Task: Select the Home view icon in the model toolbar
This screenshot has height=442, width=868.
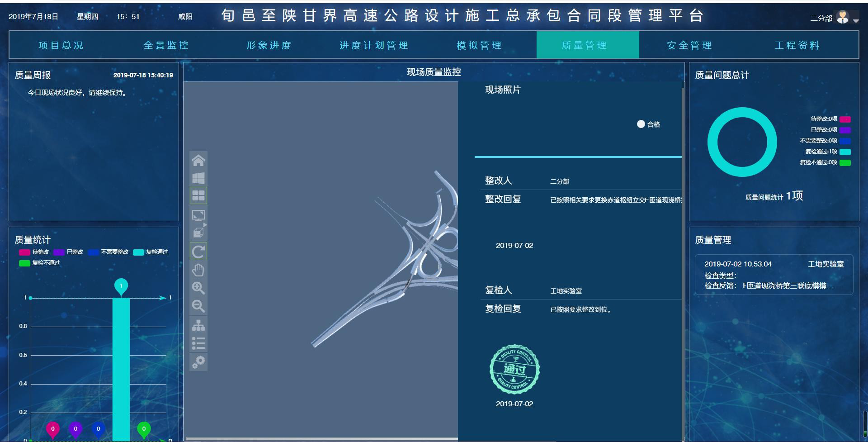Action: [198, 160]
